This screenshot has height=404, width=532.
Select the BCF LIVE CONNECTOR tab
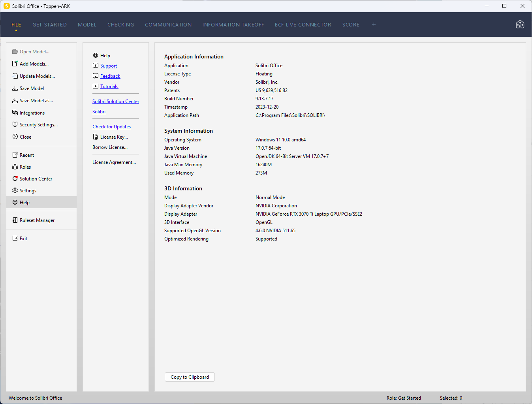point(303,24)
